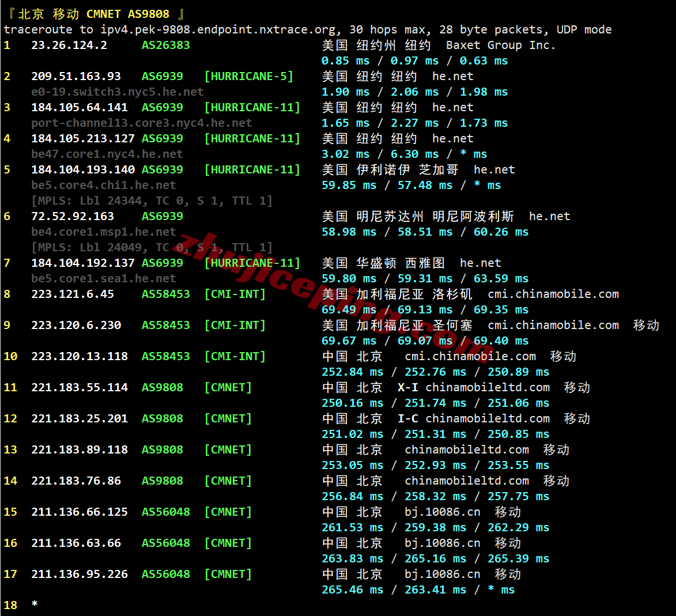Click 明尼阿波利斯 location text
Viewport: 676px width, 616px height.
pyautogui.click(x=473, y=217)
